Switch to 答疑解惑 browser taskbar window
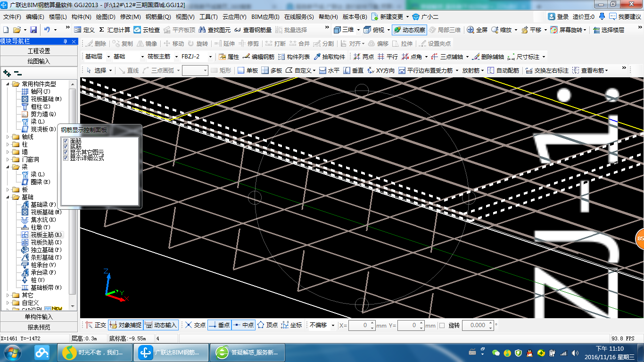The image size is (644, 362). (248, 352)
